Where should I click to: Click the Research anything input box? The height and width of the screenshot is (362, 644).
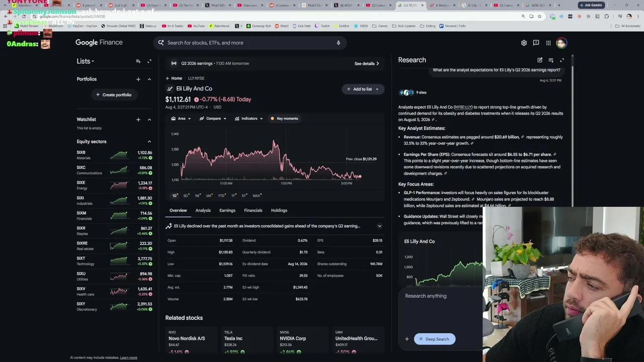(440, 296)
